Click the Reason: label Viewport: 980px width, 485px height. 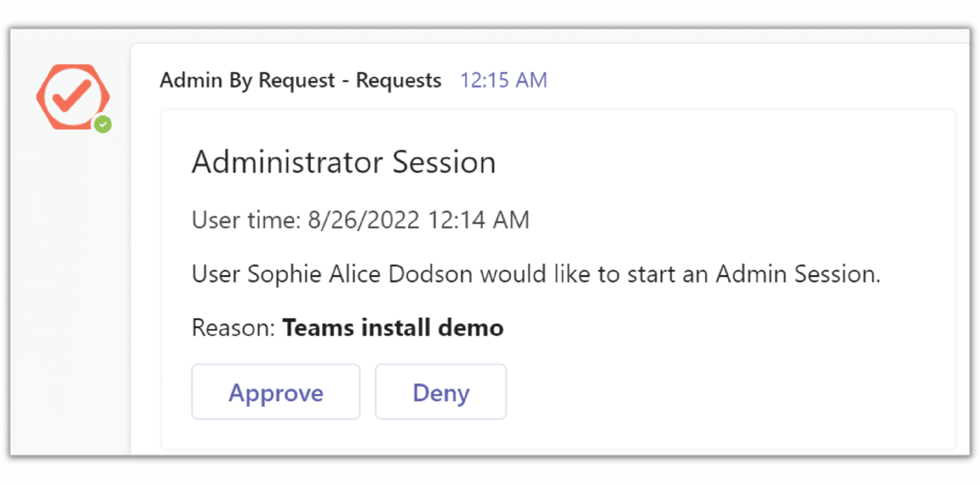233,328
